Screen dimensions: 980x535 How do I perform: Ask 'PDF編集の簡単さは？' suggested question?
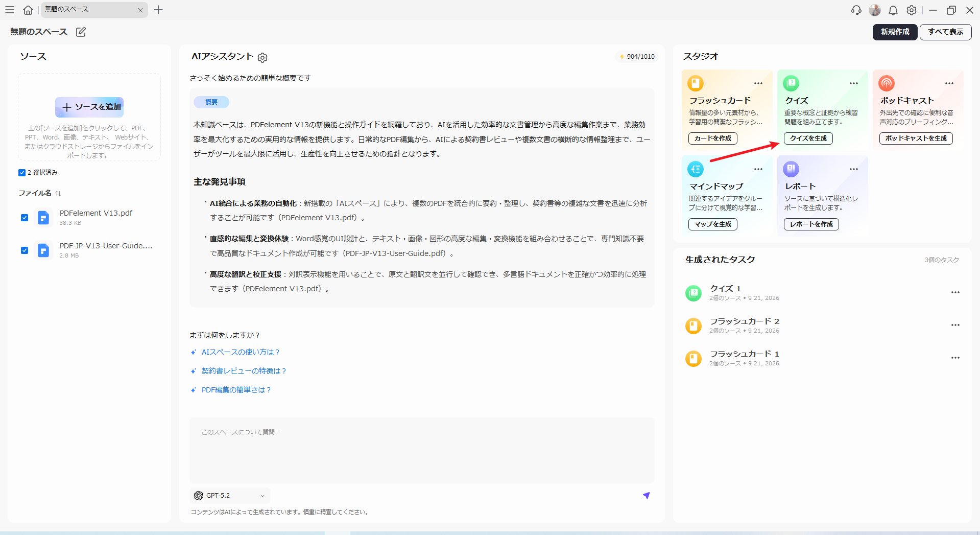(x=236, y=390)
